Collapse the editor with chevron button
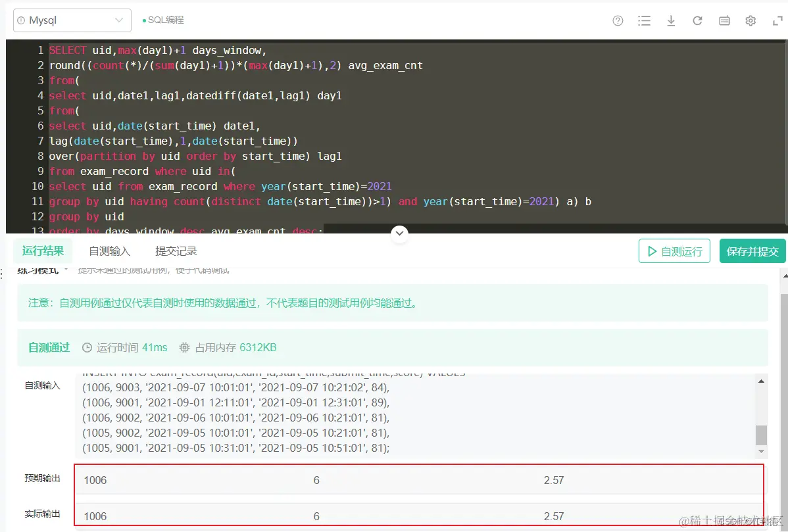788x532 pixels. point(399,233)
